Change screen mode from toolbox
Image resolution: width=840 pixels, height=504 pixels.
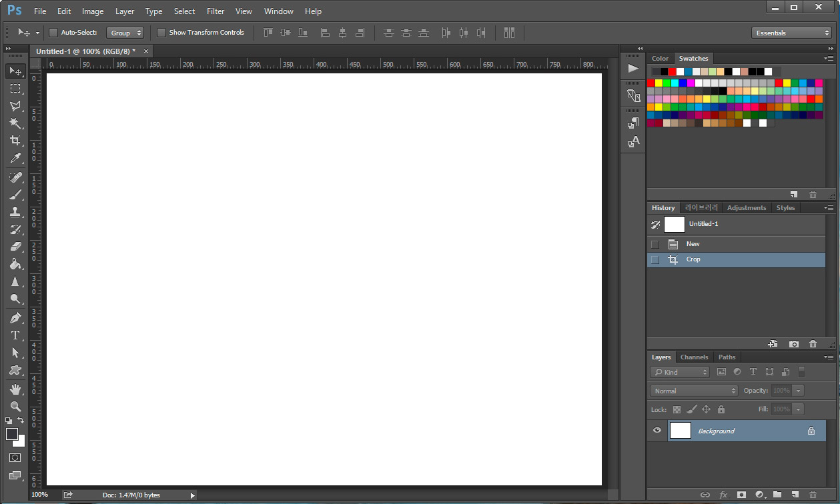15,476
